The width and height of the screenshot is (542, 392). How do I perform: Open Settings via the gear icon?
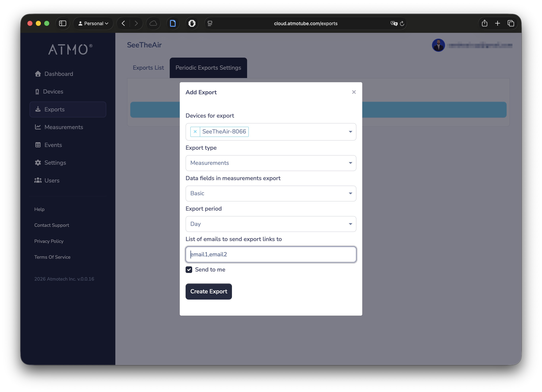pyautogui.click(x=38, y=163)
